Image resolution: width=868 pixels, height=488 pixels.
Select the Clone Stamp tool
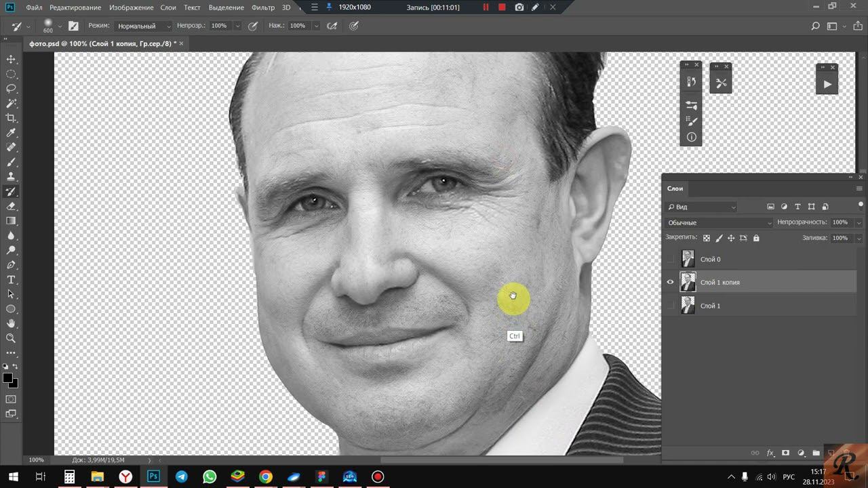click(11, 177)
